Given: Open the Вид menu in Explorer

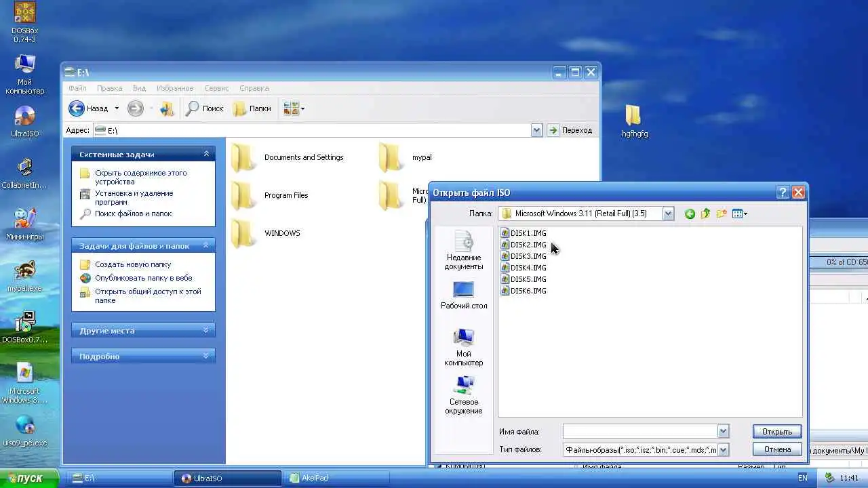Looking at the screenshot, I should pyautogui.click(x=139, y=88).
